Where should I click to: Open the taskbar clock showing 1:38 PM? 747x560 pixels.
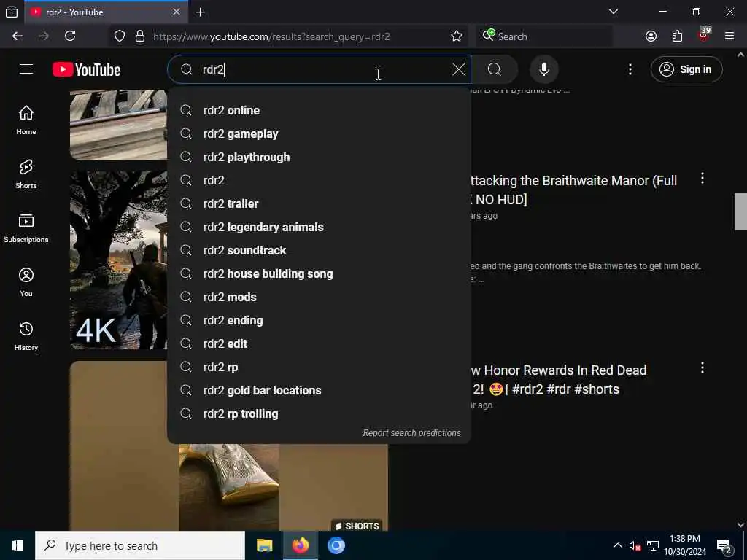685,545
